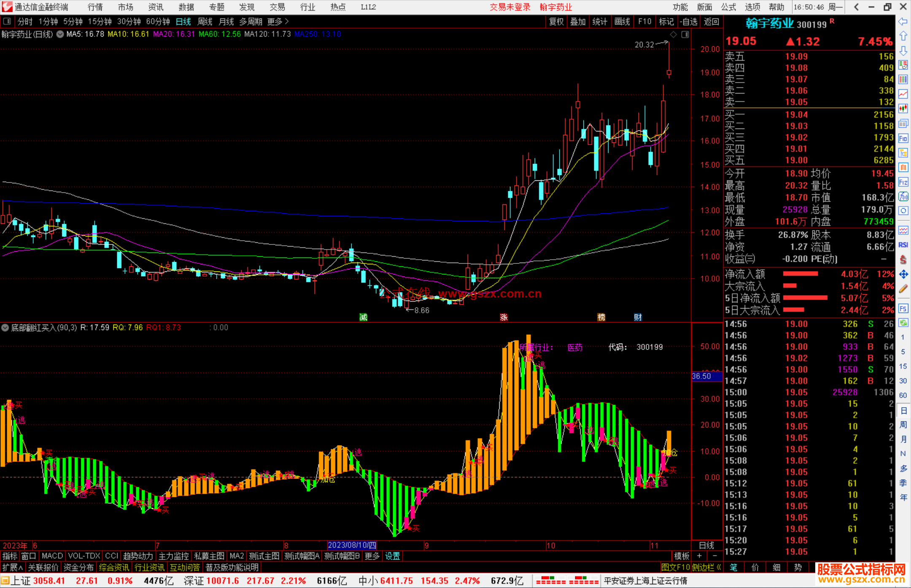Click the pencil drawing tool icon
This screenshot has width=911, height=588.
click(903, 289)
